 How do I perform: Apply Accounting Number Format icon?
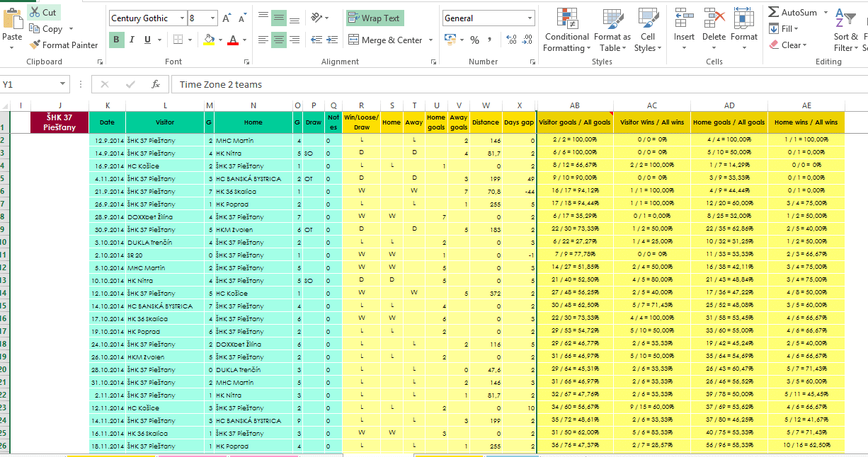click(x=450, y=40)
